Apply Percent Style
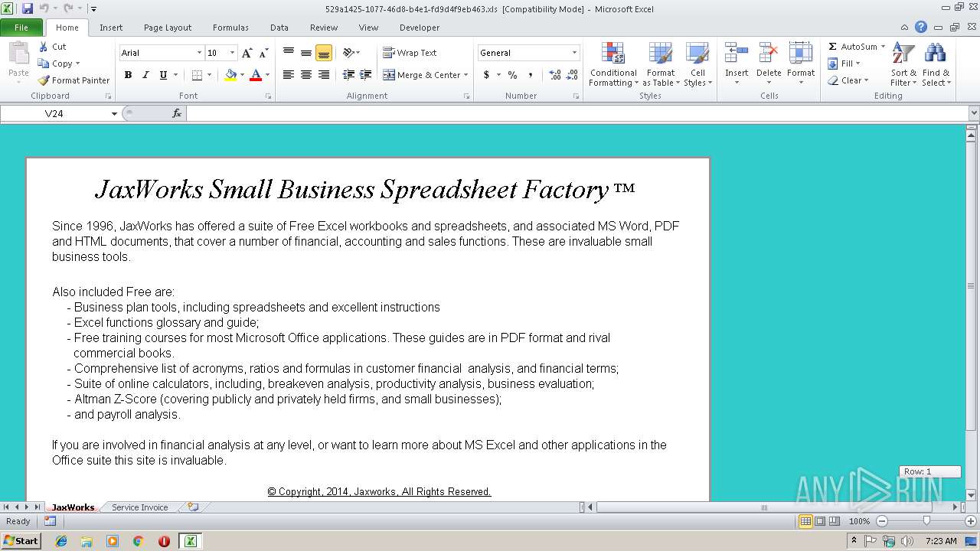980x551 pixels. pyautogui.click(x=512, y=75)
